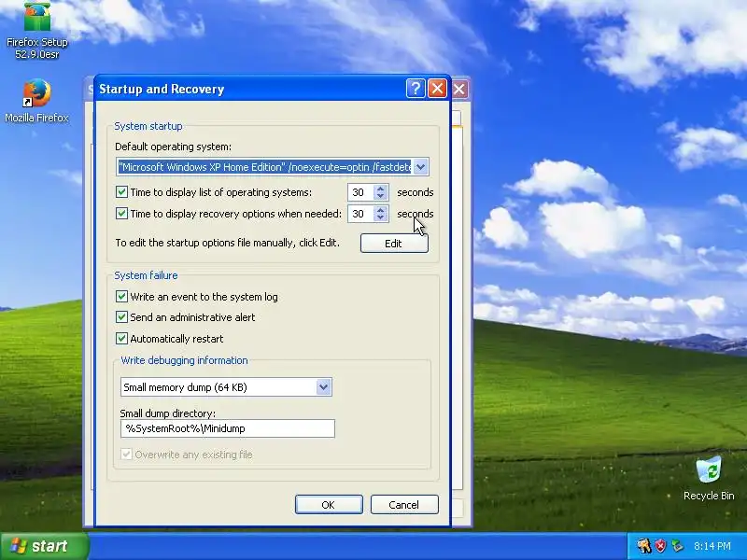Select the Recycle Bin desktop icon
Screen dimensions: 747x560
tap(709, 478)
